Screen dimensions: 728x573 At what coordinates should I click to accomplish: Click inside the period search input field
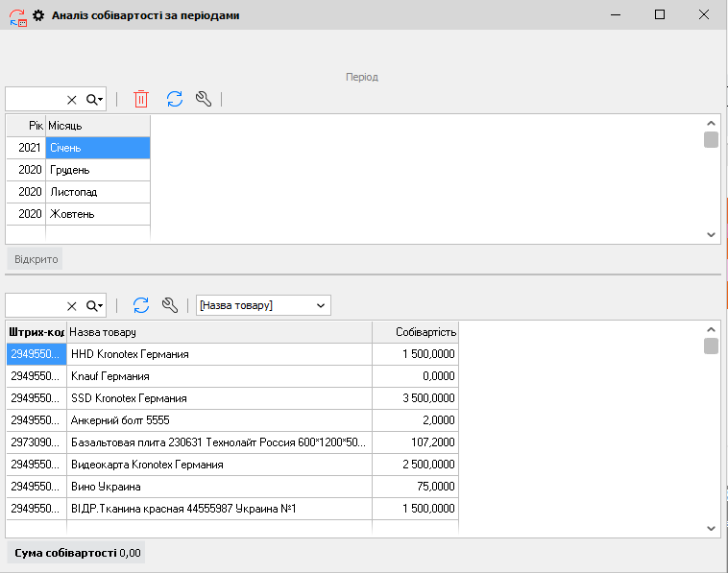coord(35,100)
